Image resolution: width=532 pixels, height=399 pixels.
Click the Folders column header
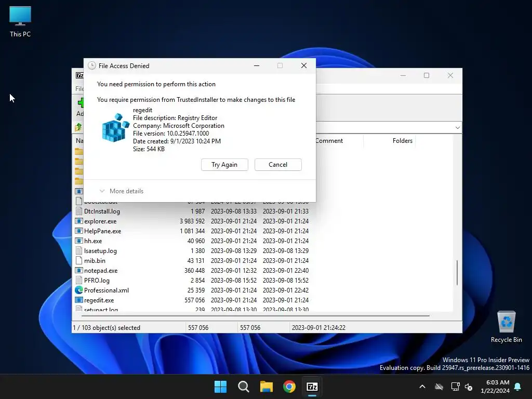coord(403,141)
